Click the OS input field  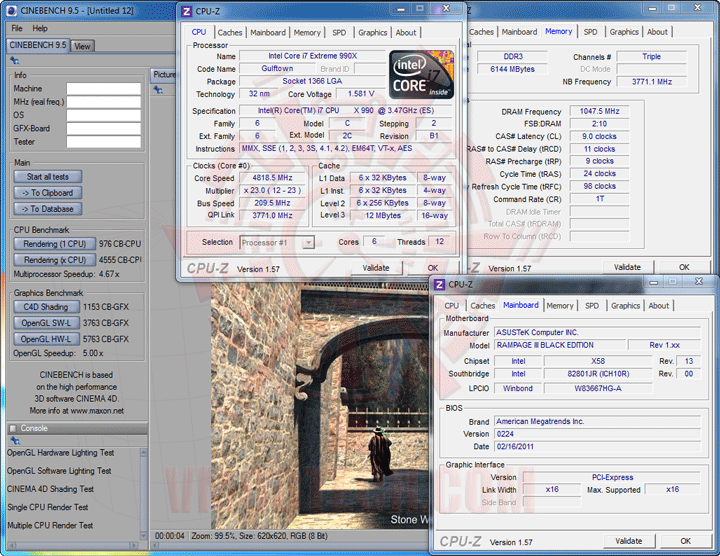click(x=104, y=115)
